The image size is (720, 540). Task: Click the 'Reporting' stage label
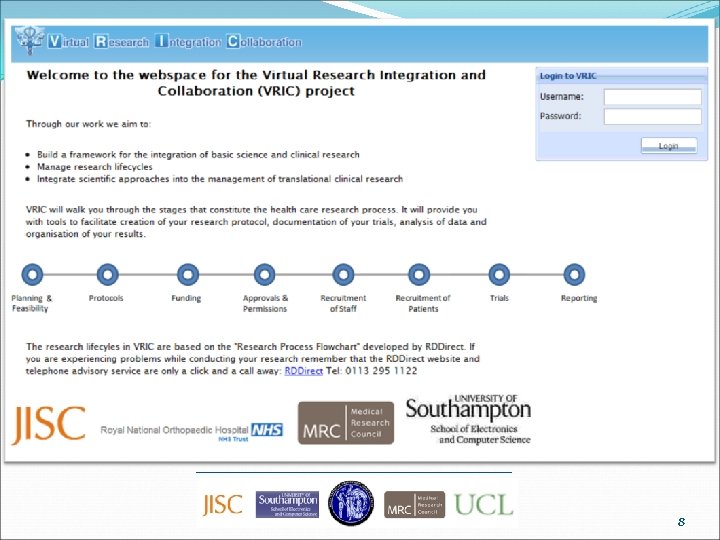[579, 298]
